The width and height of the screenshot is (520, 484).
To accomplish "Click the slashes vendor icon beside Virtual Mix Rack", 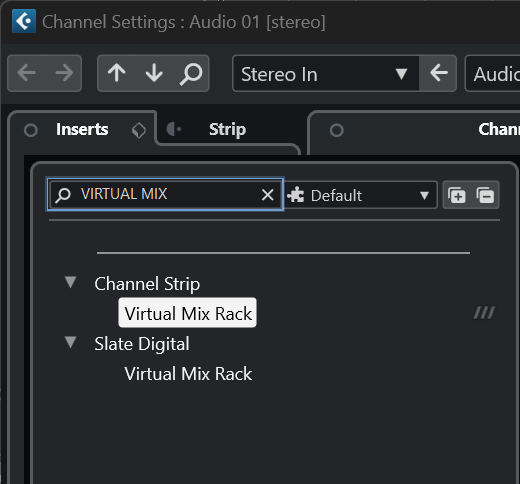I will point(484,313).
